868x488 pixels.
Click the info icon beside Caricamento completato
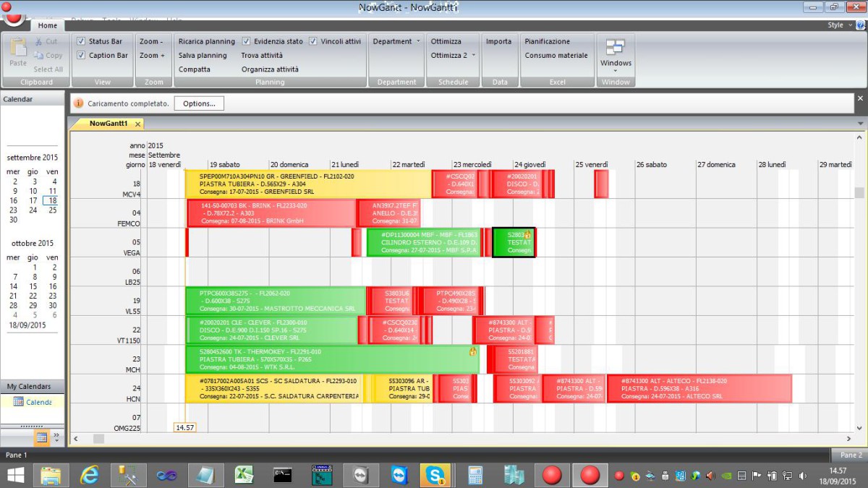[x=79, y=103]
